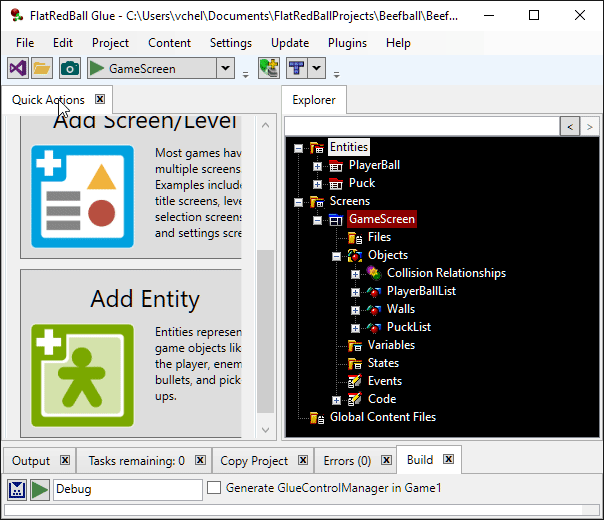Screen dimensions: 604x520
Task: Enable Generate GlueControlManager in Game1 checkbox
Action: 213,488
